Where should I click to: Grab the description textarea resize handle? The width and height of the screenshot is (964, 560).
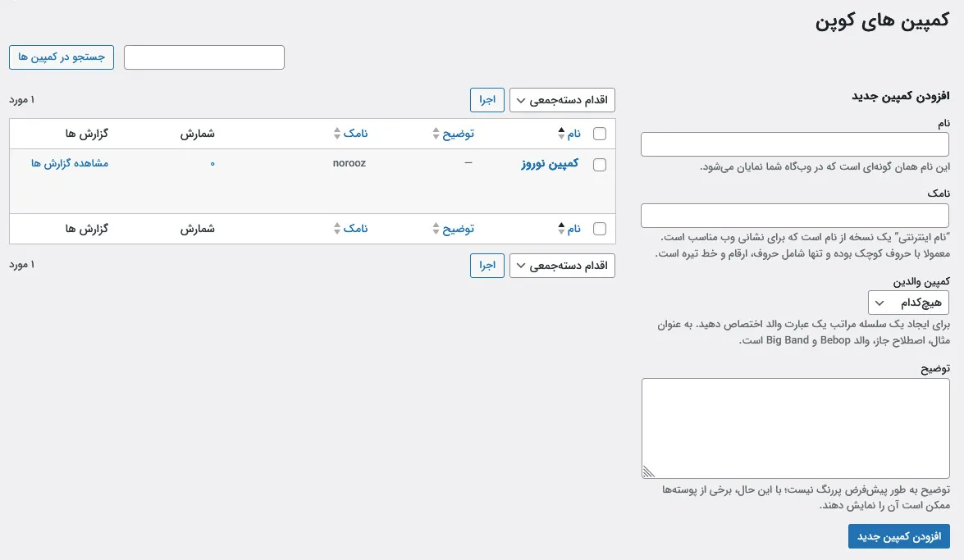point(649,471)
